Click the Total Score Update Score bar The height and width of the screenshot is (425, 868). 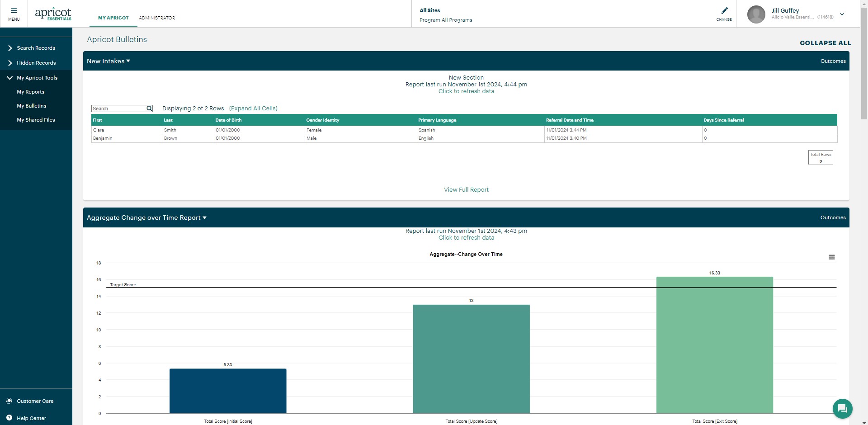click(471, 359)
